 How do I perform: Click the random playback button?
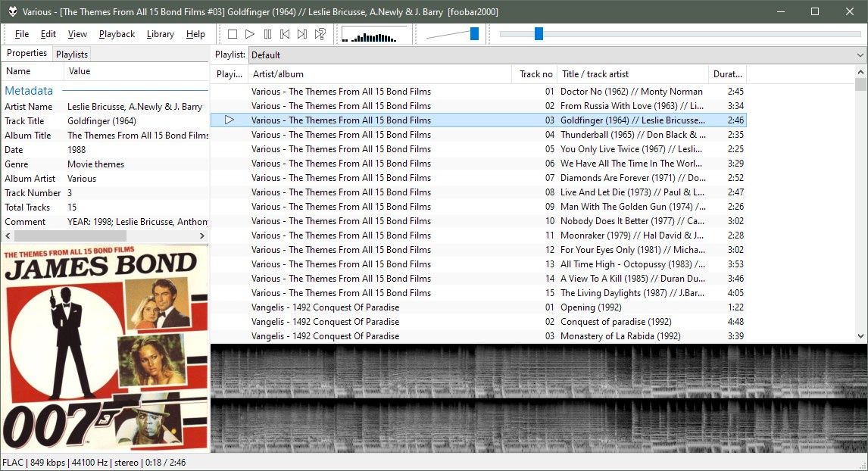click(320, 34)
